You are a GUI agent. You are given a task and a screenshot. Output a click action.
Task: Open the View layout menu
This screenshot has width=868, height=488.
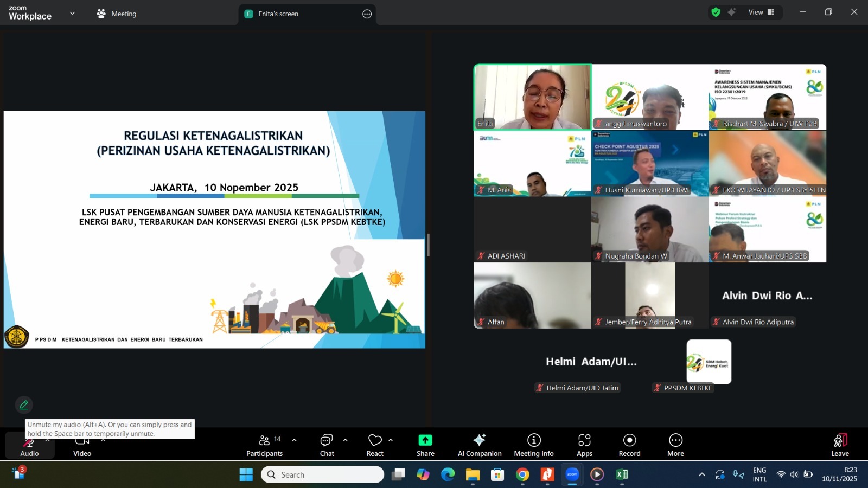click(x=761, y=12)
